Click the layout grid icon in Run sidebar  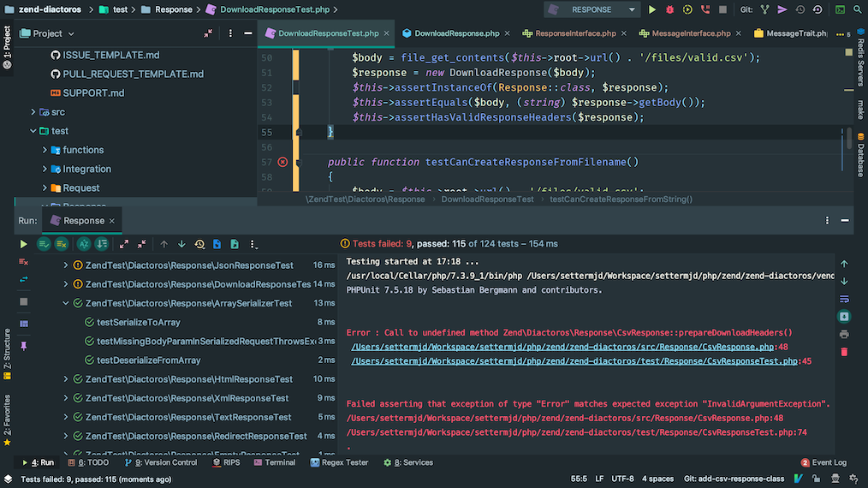point(23,324)
